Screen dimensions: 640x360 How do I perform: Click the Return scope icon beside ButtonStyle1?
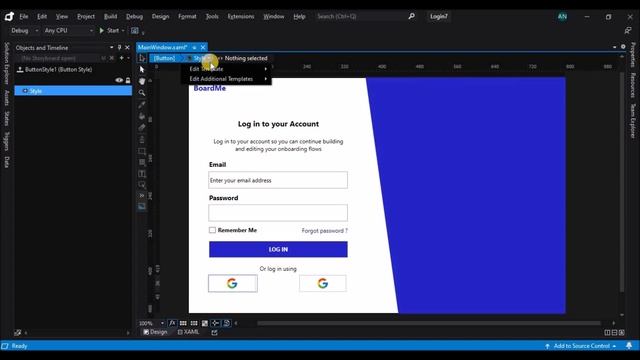tap(20, 69)
